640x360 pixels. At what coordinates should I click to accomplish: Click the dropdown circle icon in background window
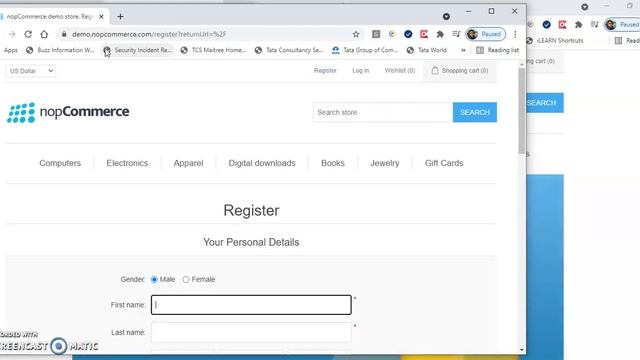pyautogui.click(x=584, y=7)
